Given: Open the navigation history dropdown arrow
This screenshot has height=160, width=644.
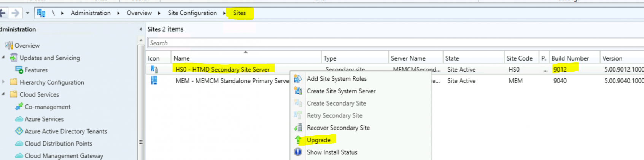Looking at the screenshot, I should 27,13.
